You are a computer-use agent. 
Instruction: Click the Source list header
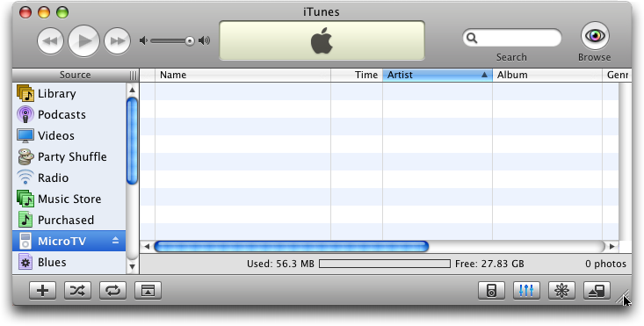tap(76, 76)
